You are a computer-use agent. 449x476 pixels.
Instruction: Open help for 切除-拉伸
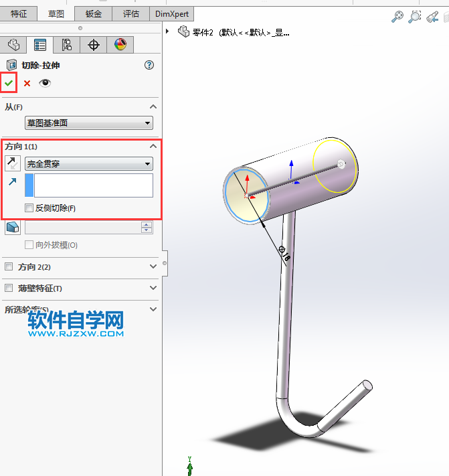(x=149, y=65)
